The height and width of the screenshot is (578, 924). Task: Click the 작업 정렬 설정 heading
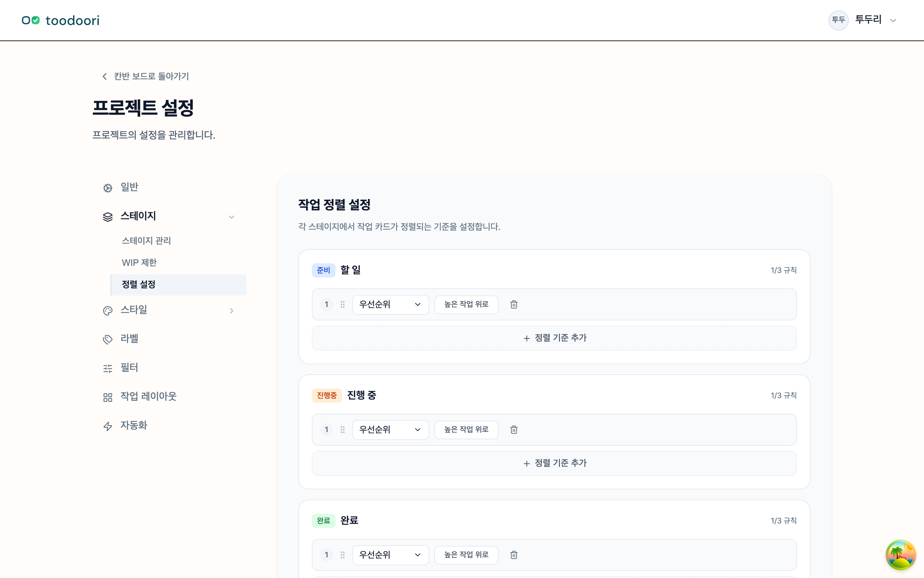(334, 205)
